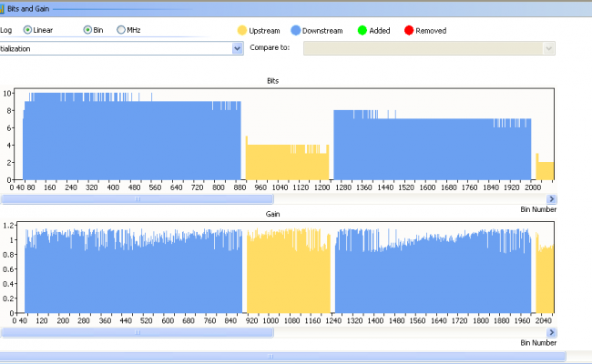Click the 'Bits and Gain' window title

pos(28,9)
